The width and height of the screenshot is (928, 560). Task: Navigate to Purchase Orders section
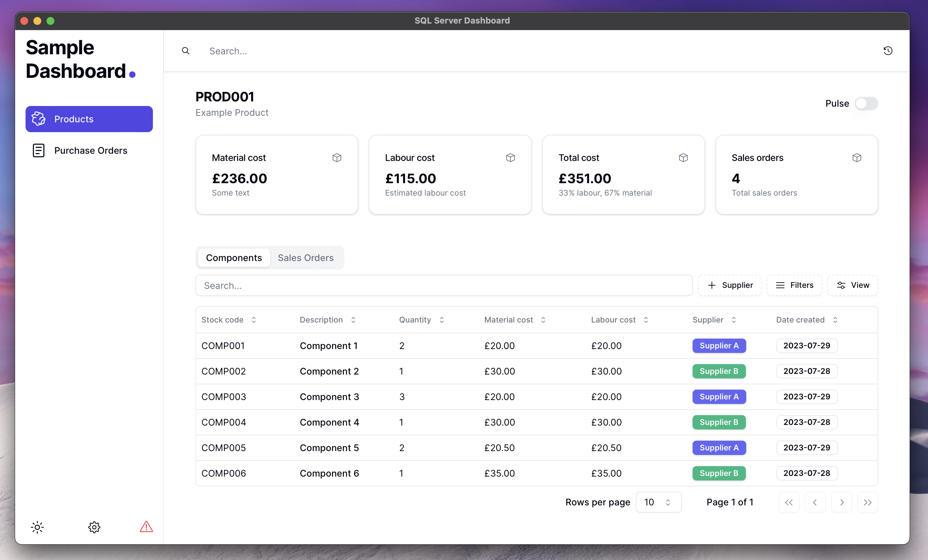[90, 150]
